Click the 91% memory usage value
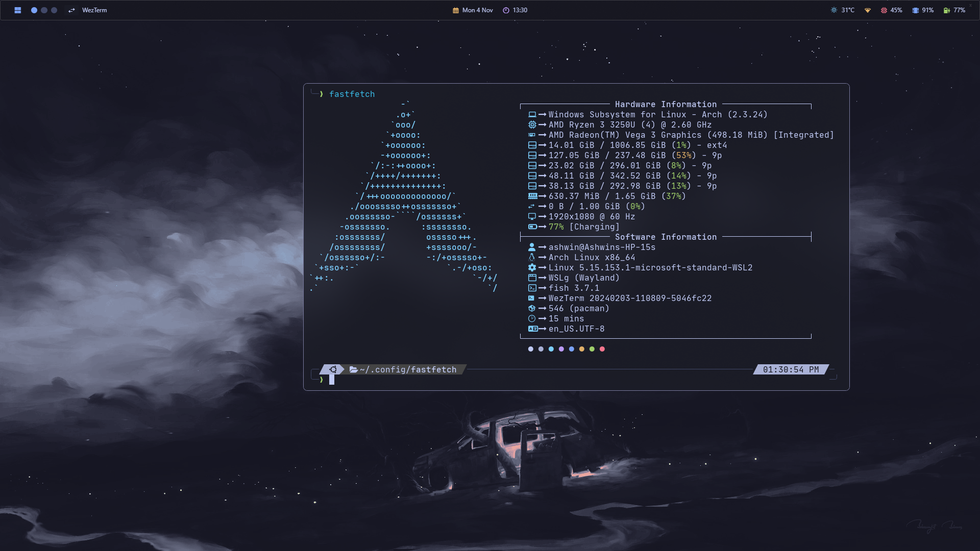980x551 pixels. coord(928,10)
